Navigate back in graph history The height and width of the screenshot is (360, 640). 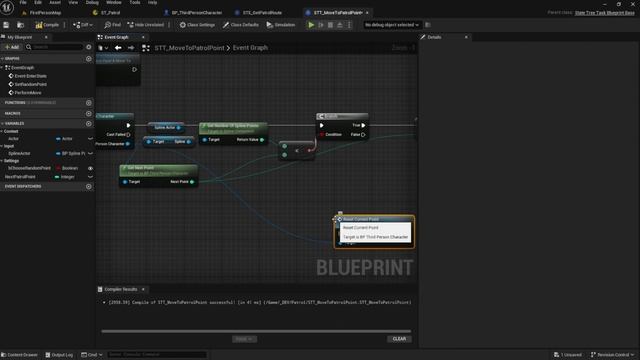click(x=118, y=48)
